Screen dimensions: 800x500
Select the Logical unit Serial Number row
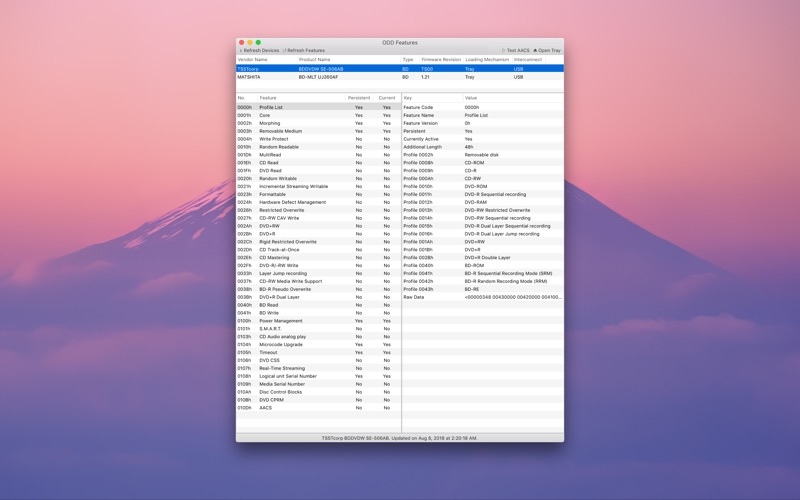318,376
